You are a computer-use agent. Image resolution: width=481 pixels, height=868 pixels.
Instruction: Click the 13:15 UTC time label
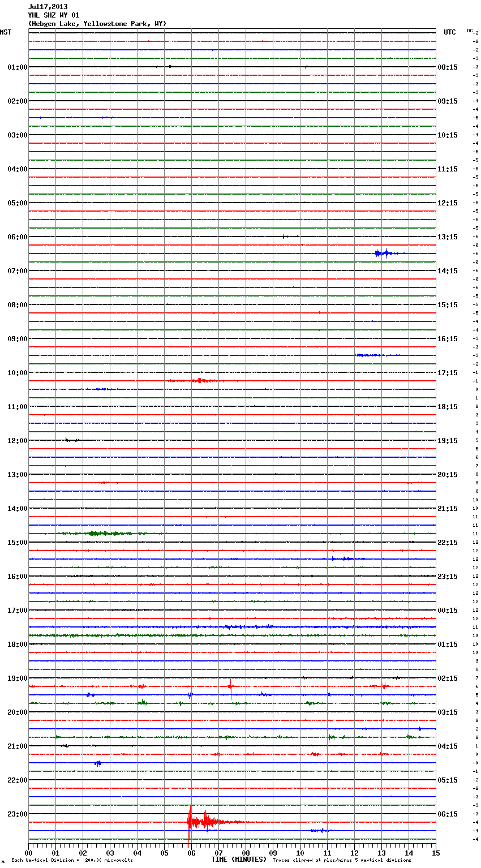448,237
